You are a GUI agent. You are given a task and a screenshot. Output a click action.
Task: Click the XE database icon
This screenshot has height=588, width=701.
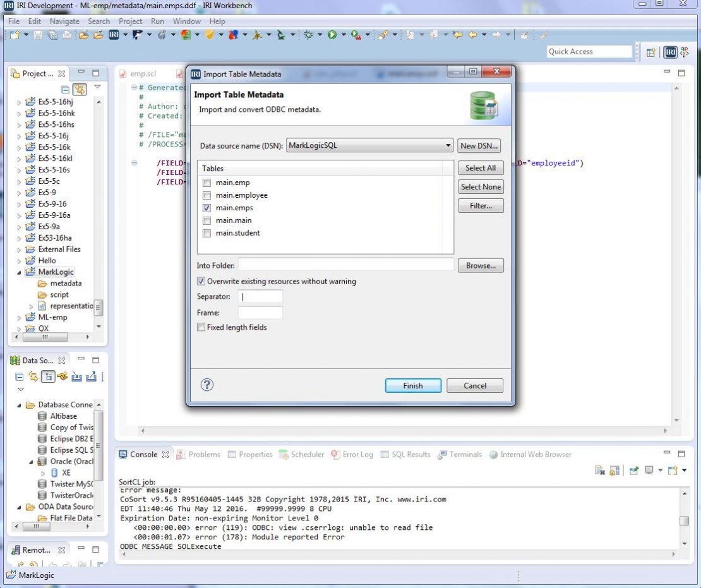click(x=54, y=472)
